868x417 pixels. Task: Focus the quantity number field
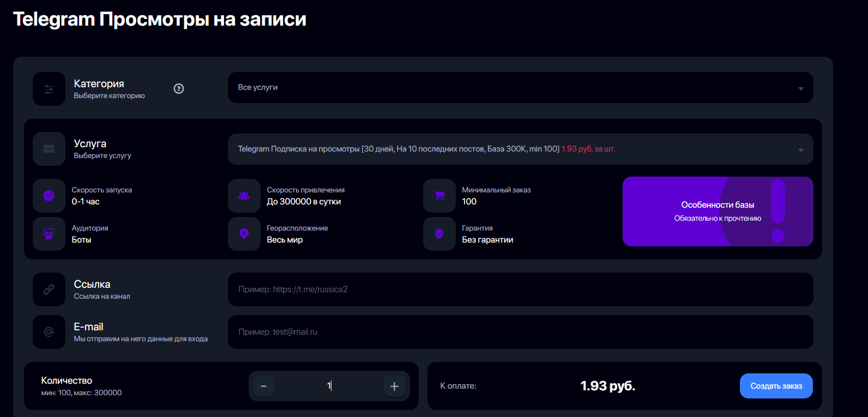point(329,386)
